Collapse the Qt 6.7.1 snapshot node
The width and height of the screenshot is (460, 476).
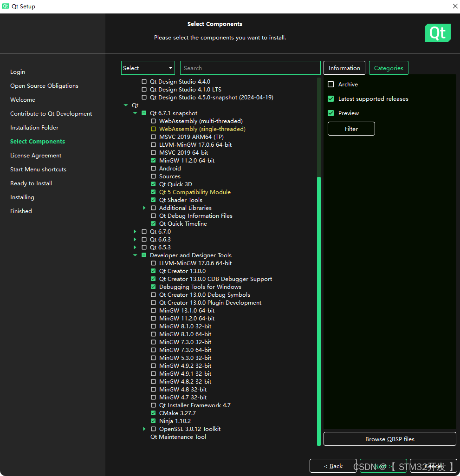click(135, 113)
